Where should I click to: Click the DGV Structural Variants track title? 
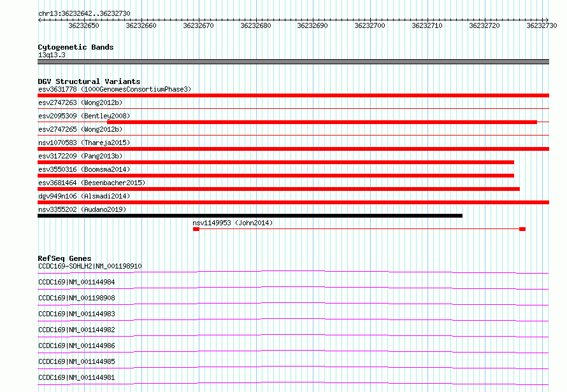(x=89, y=81)
